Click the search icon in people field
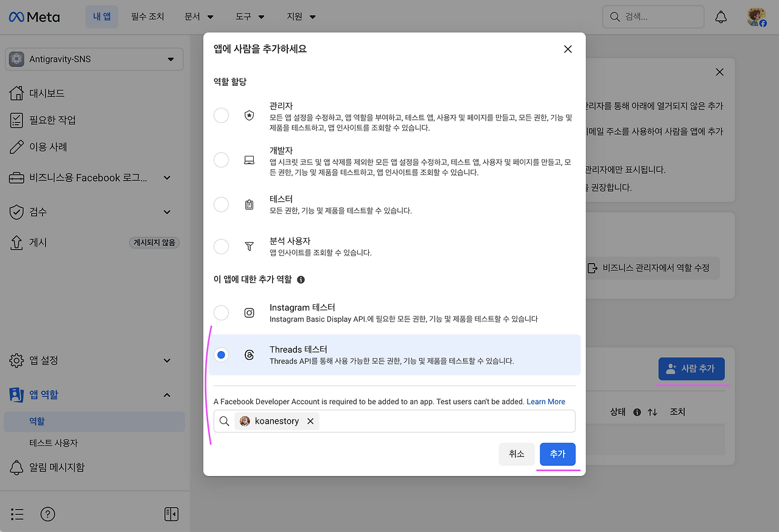The width and height of the screenshot is (779, 532). pyautogui.click(x=225, y=421)
